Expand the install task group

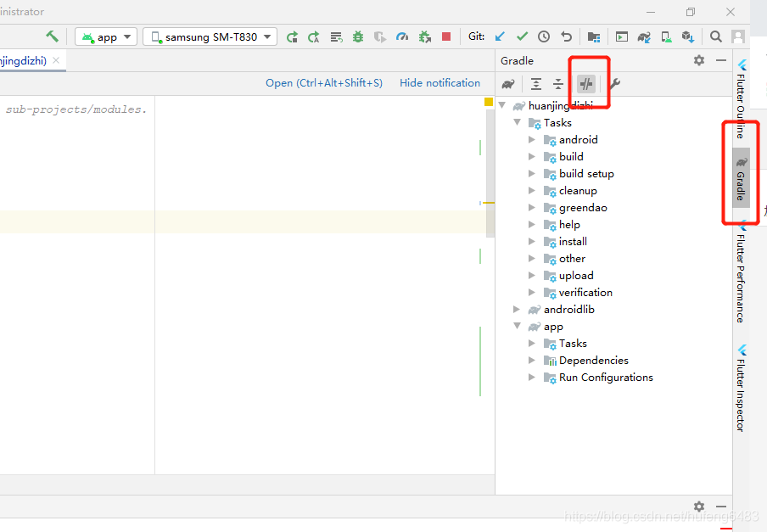coord(532,241)
